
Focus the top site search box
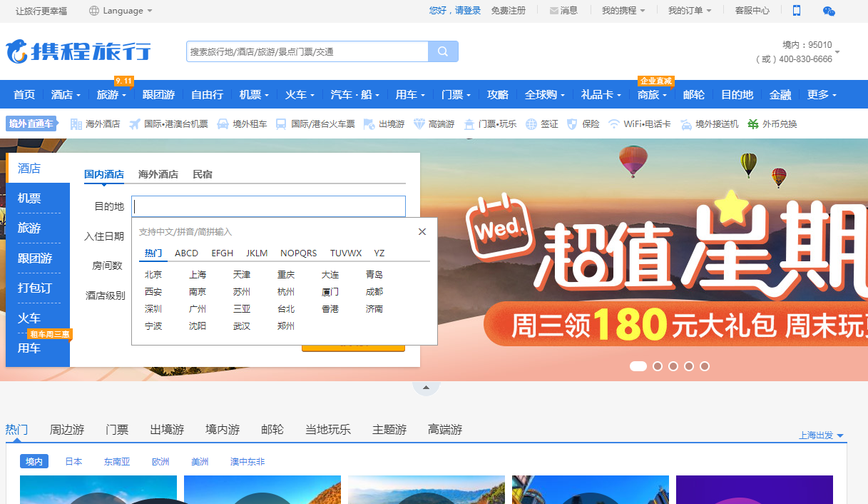pyautogui.click(x=307, y=51)
